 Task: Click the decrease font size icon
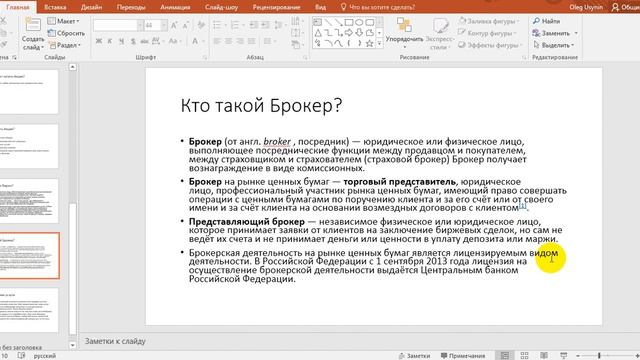click(186, 25)
